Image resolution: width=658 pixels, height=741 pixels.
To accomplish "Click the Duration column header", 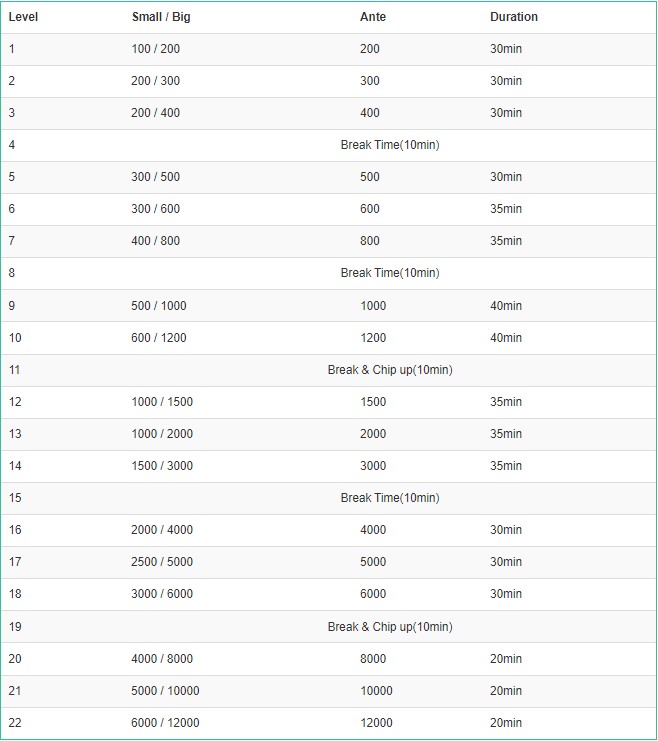I will 514,17.
